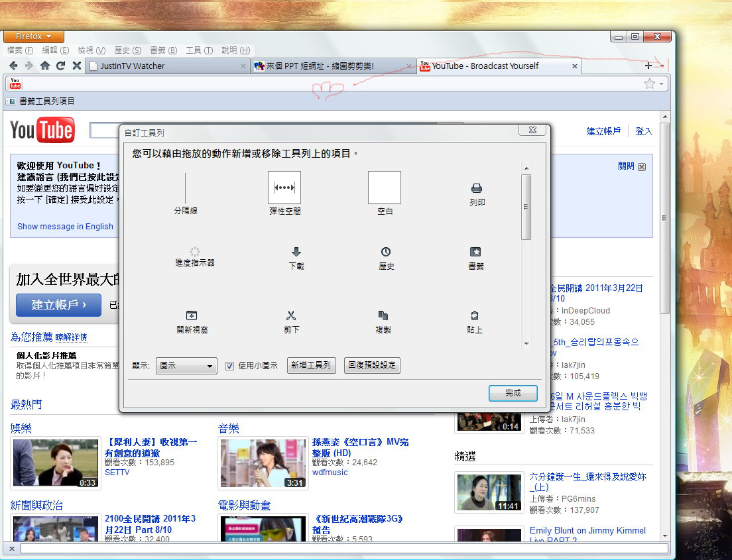Click the 瞭解詳情 link
This screenshot has height=560, width=732.
(x=71, y=337)
